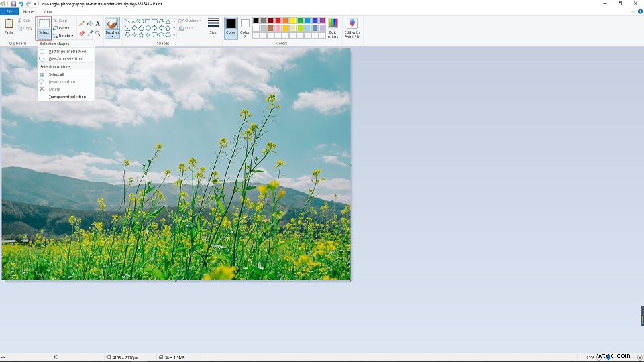The width and height of the screenshot is (644, 362).
Task: Select the Pencil tool
Action: click(82, 23)
